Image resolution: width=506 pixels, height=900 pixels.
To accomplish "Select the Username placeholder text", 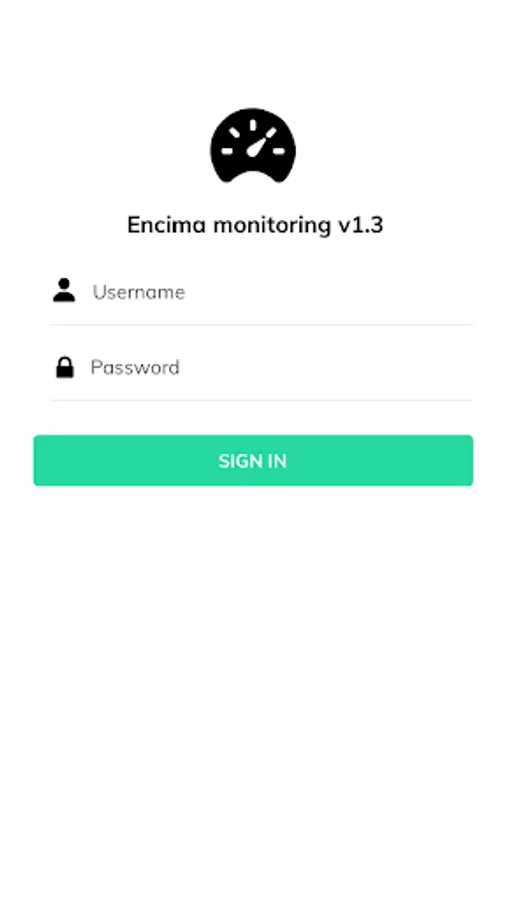I will pos(139,292).
